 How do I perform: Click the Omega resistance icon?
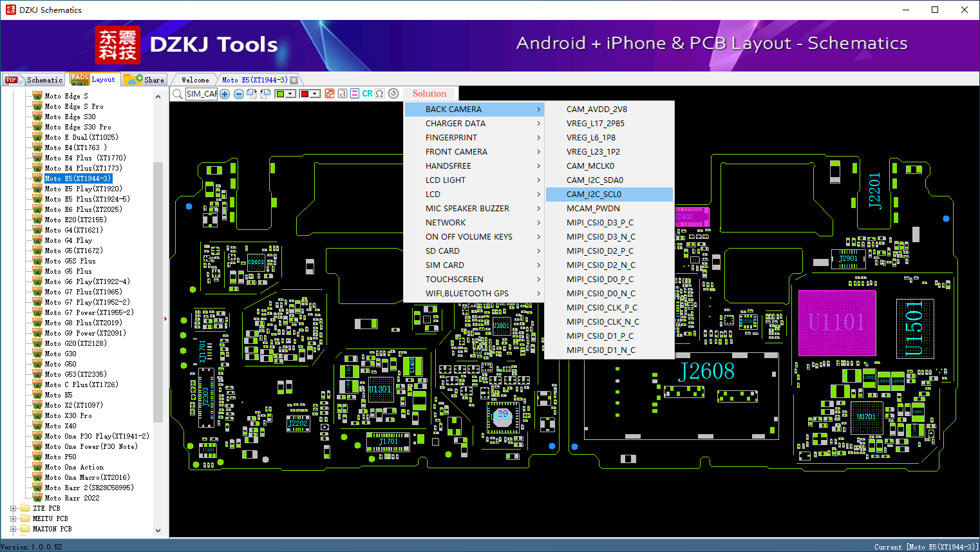(x=380, y=93)
